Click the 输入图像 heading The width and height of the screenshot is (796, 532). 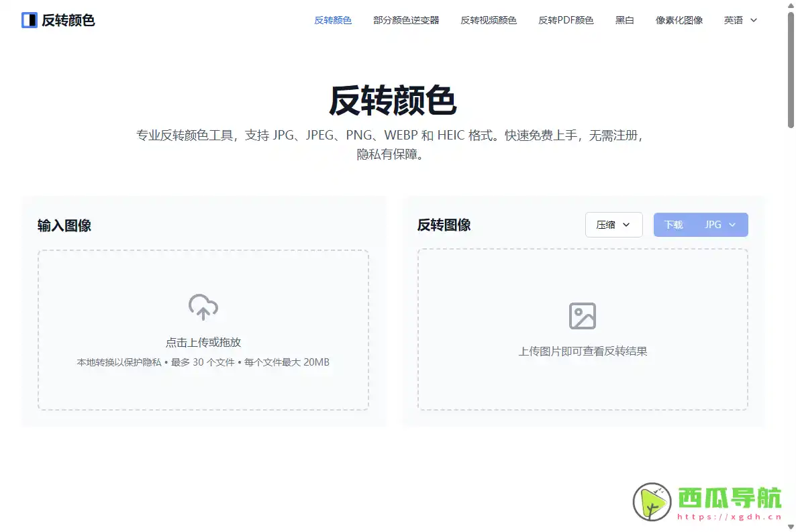(x=64, y=225)
